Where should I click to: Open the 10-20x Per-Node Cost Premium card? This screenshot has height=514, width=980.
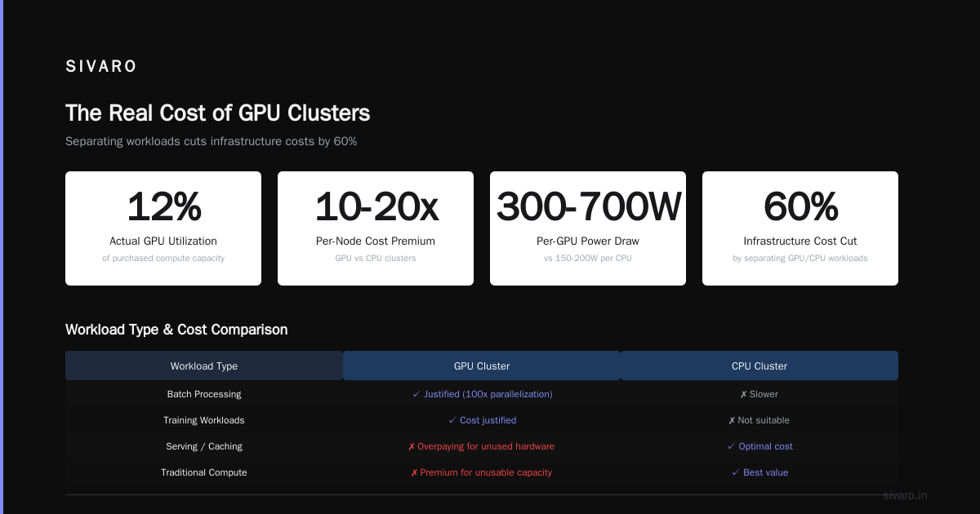376,228
